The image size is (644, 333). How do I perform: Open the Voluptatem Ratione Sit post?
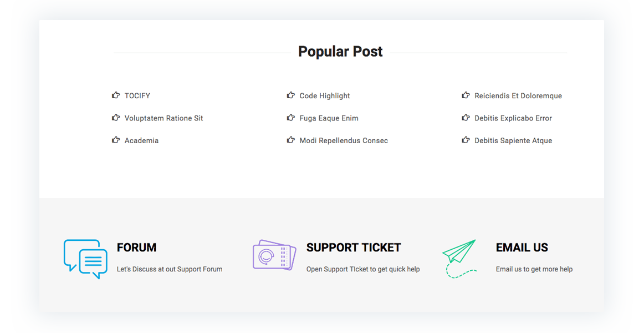[x=164, y=118]
